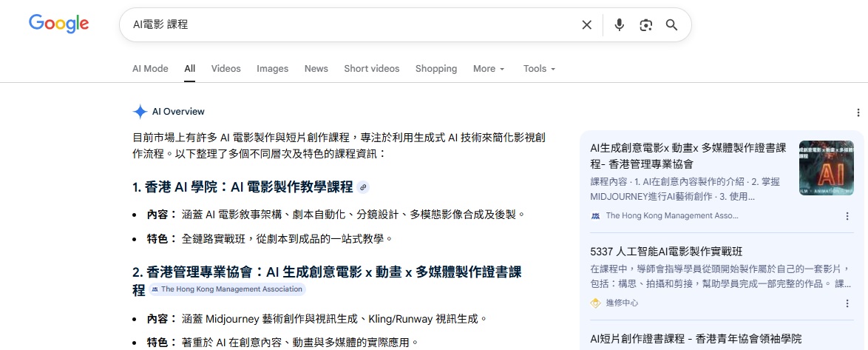Switch to AI Mode tab

(x=150, y=69)
